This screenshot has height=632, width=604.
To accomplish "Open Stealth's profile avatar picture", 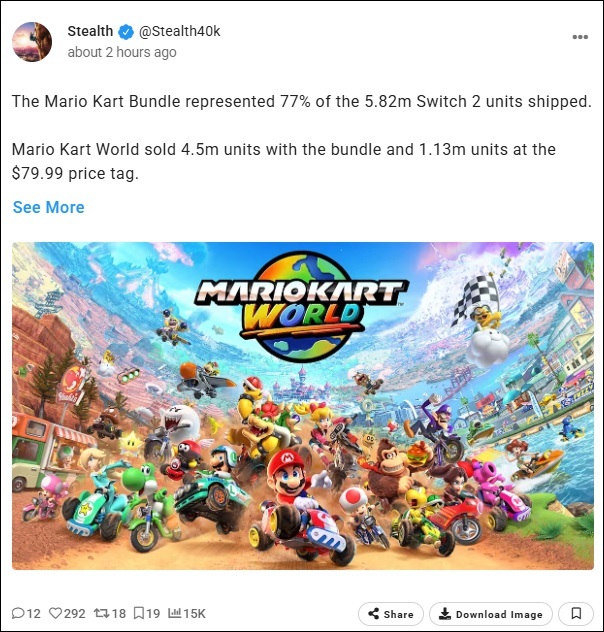I will [x=32, y=42].
